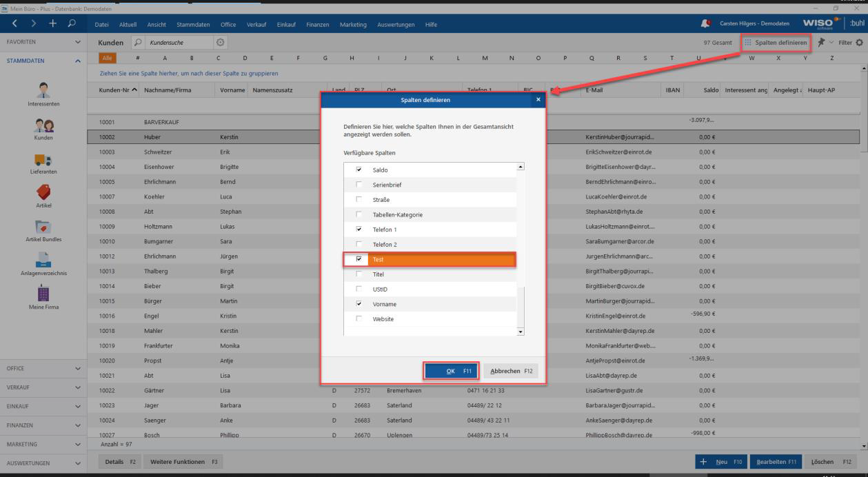Uncheck the Test column checkbox
The height and width of the screenshot is (477, 868).
358,260
